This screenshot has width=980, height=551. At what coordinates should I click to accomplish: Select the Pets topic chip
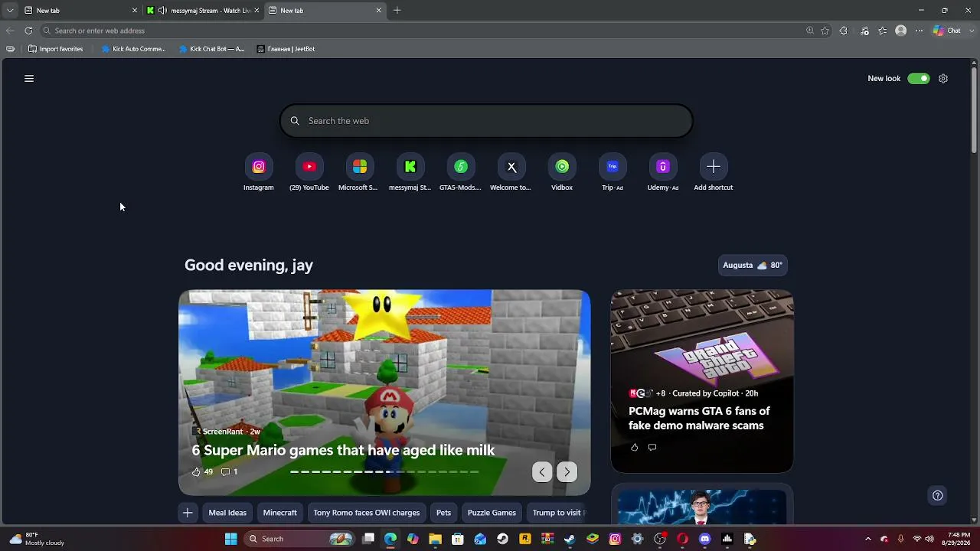tap(443, 513)
